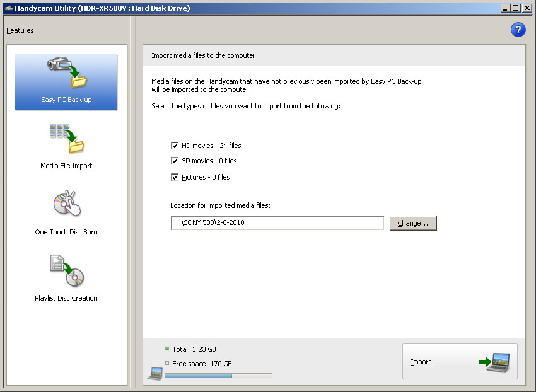This screenshot has height=392, width=536.
Task: Click the imported media location path field
Action: point(277,223)
